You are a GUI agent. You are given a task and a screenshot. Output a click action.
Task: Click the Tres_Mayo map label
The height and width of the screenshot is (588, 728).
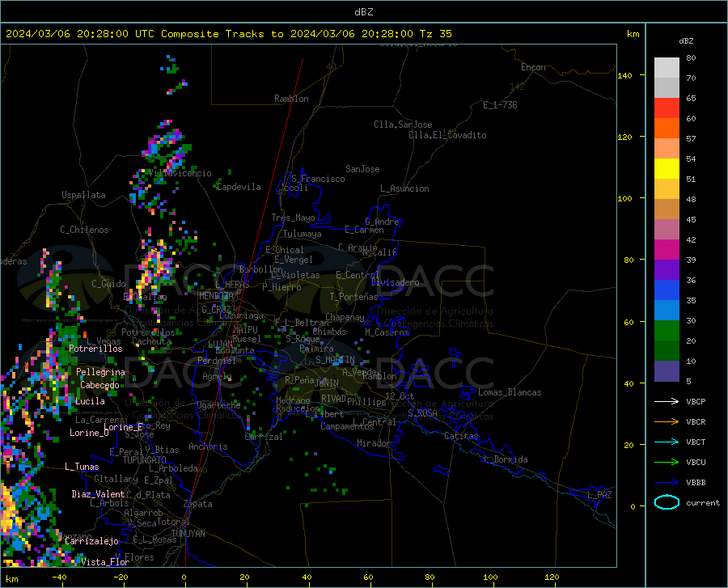(293, 218)
